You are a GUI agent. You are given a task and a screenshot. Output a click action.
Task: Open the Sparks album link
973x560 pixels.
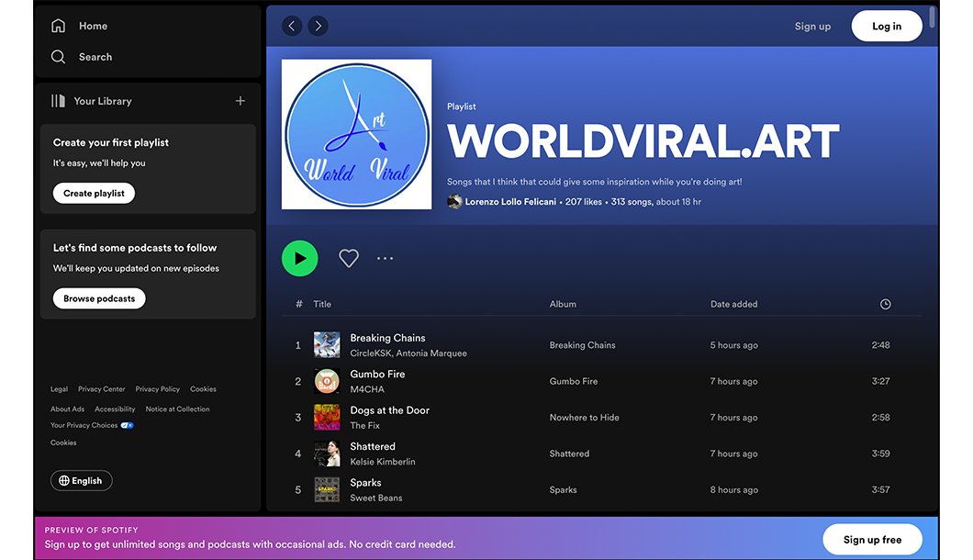(564, 490)
